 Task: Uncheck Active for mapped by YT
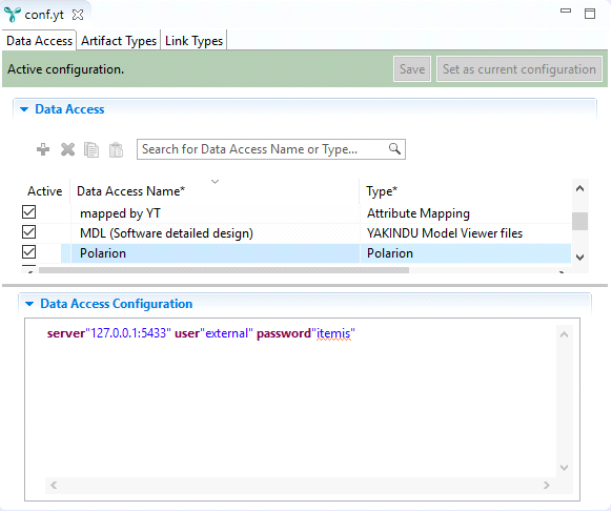point(29,212)
